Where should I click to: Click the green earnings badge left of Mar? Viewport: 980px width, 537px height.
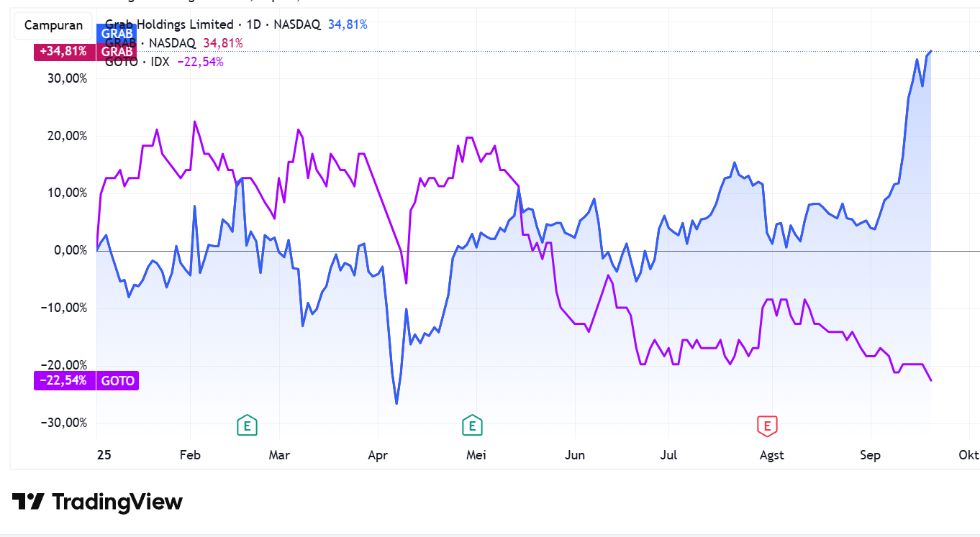click(248, 426)
